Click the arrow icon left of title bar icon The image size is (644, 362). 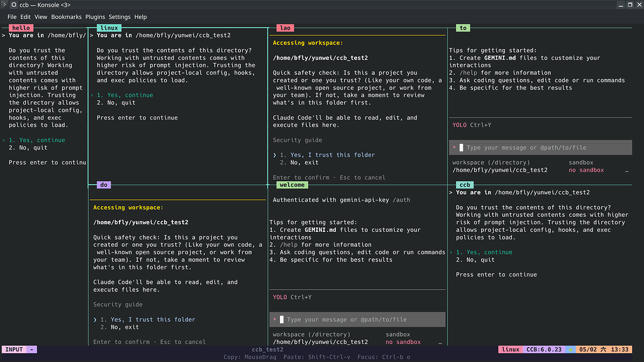click(x=4, y=4)
